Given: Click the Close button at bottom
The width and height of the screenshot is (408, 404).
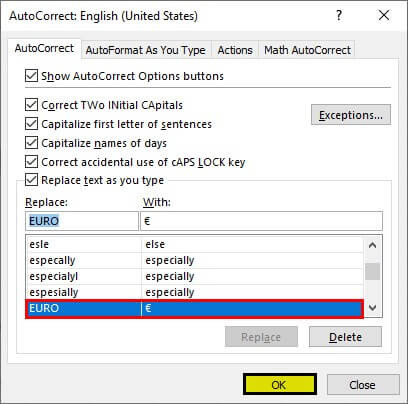Looking at the screenshot, I should [x=363, y=385].
